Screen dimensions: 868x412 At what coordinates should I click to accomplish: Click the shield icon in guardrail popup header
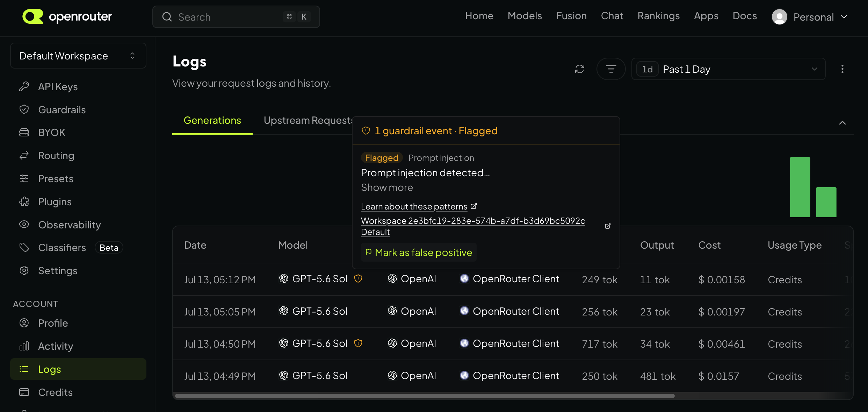click(366, 130)
